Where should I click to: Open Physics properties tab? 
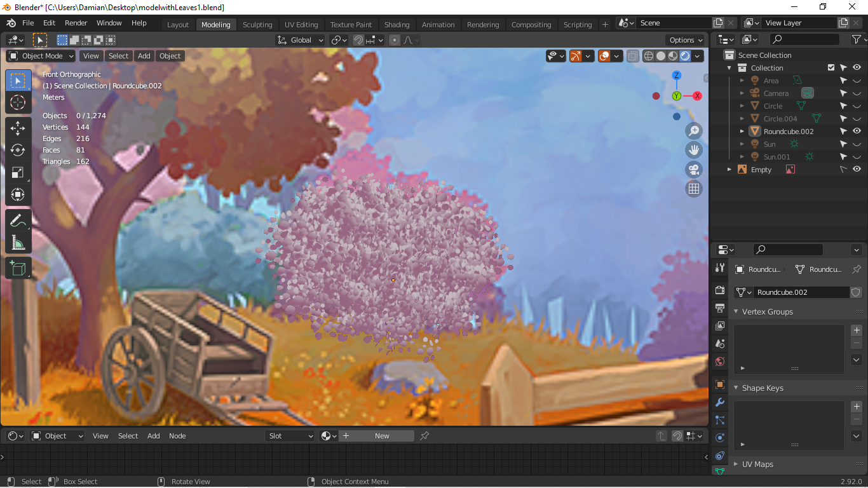point(720,438)
